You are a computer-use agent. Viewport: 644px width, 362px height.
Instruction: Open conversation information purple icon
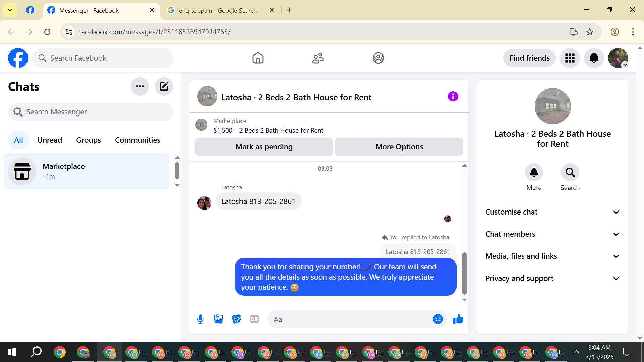tap(453, 97)
